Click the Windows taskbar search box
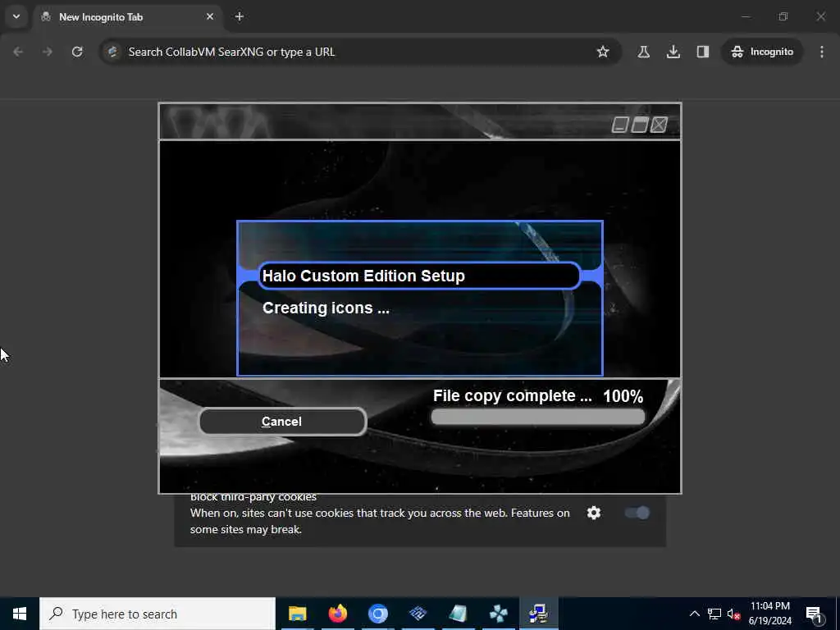The width and height of the screenshot is (840, 630). click(157, 614)
